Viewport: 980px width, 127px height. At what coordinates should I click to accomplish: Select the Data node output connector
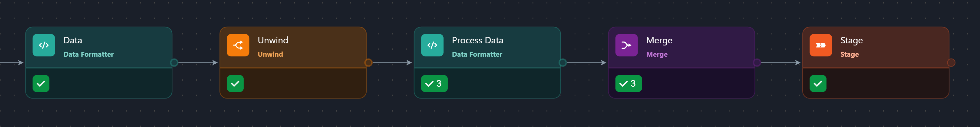click(174, 62)
